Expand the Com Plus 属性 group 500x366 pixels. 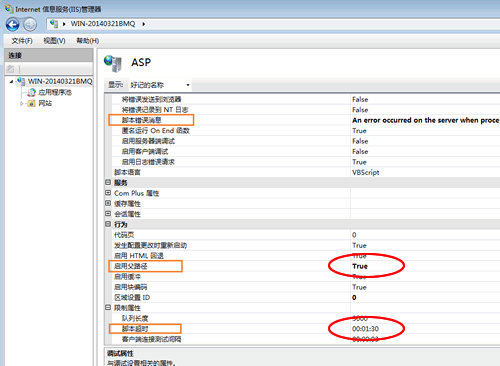coord(108,193)
